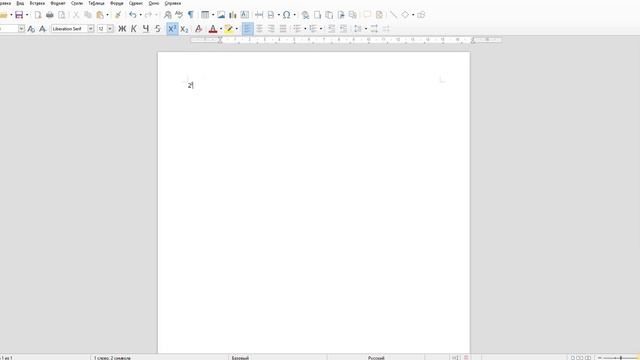Click the Special Character omega icon
The image size is (640, 360).
click(x=287, y=15)
